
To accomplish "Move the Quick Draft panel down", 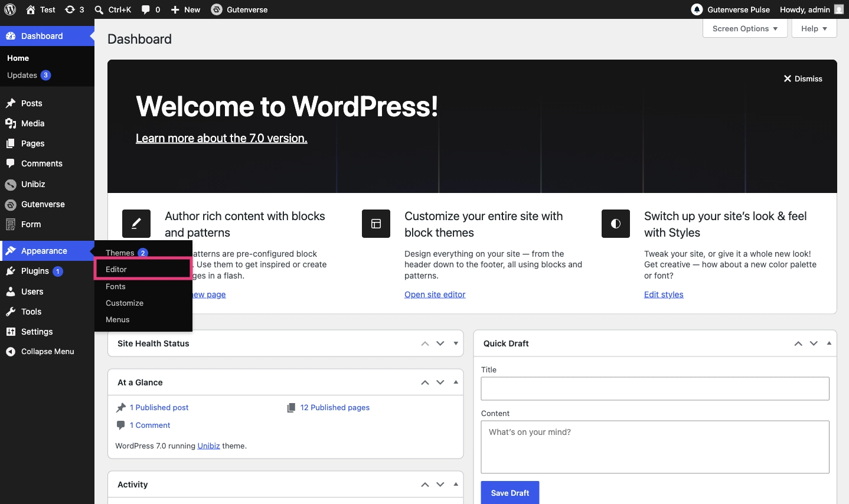I will 814,343.
